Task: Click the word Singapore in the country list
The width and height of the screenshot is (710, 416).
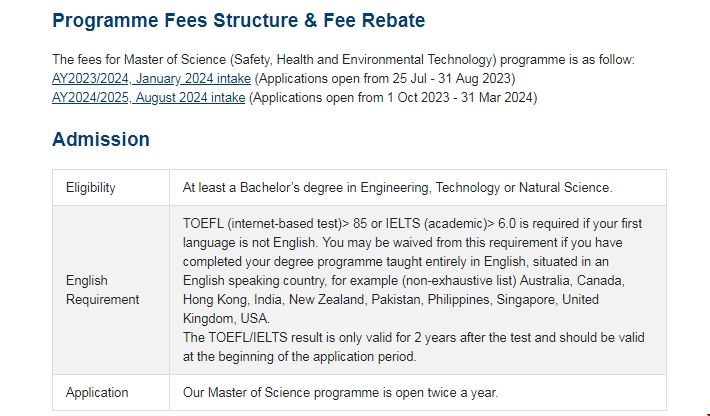Action: (526, 299)
